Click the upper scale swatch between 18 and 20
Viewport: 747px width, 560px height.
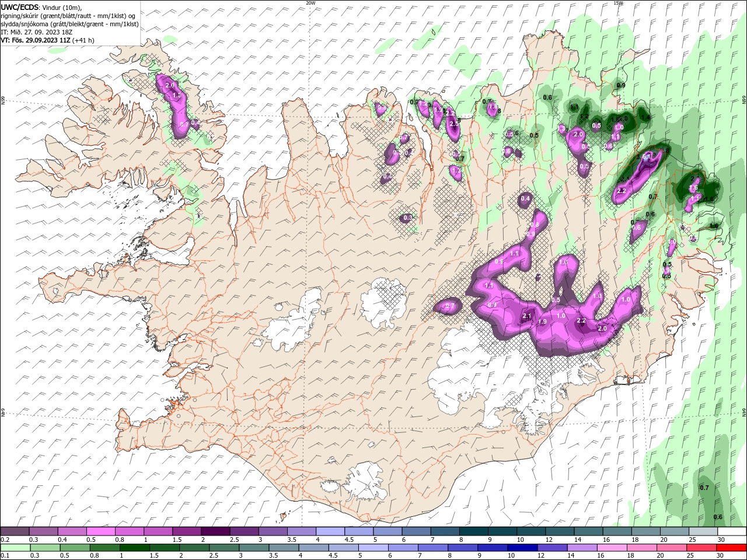[646, 531]
